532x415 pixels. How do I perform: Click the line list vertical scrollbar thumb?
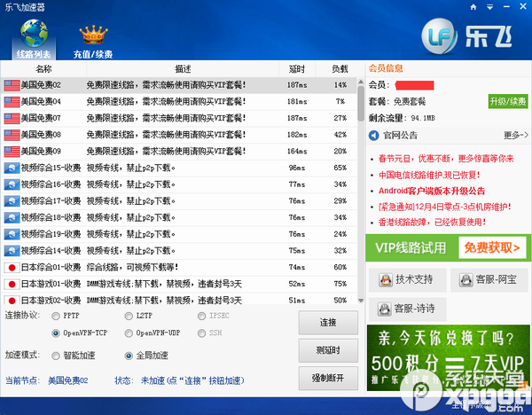tap(361, 104)
